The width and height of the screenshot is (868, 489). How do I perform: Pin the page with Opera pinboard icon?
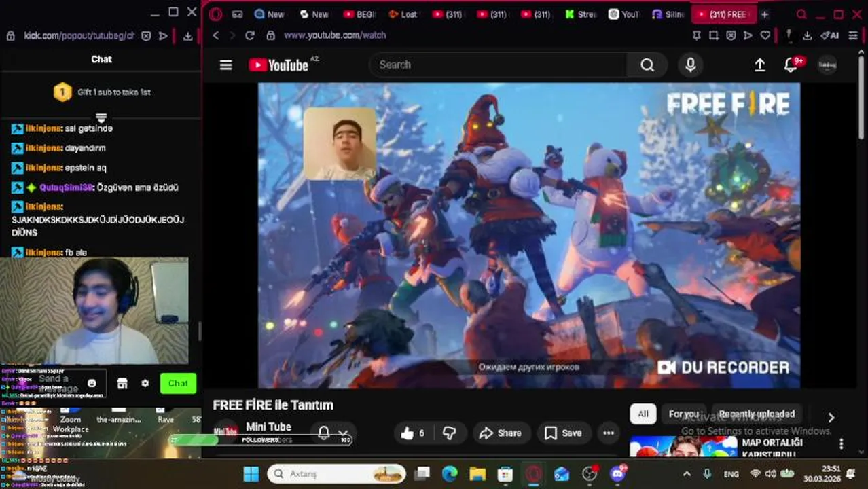[x=696, y=35]
